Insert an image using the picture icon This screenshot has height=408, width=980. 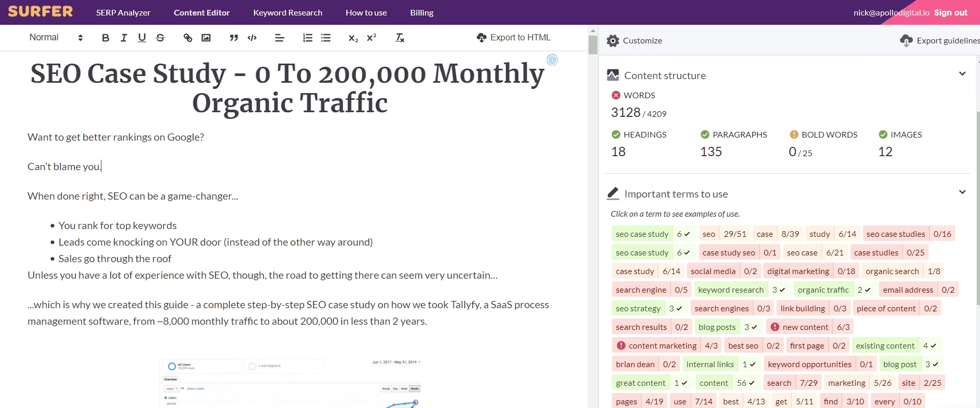click(206, 38)
